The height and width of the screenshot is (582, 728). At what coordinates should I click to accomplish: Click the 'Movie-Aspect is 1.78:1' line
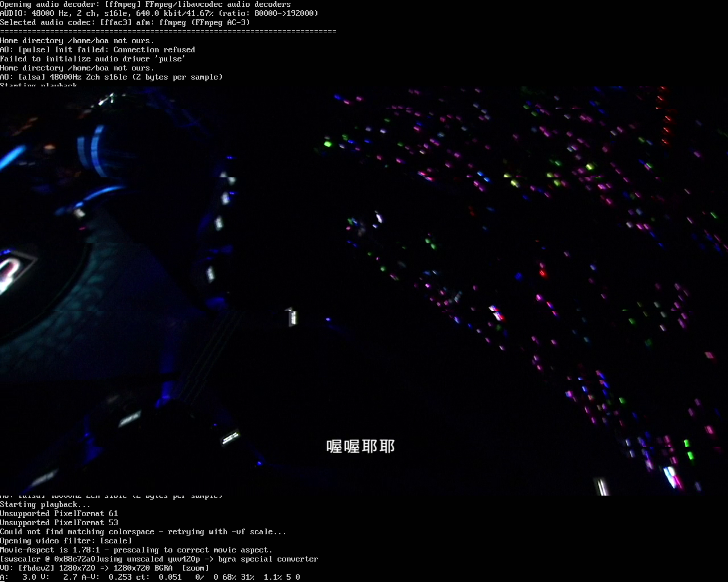pyautogui.click(x=136, y=550)
